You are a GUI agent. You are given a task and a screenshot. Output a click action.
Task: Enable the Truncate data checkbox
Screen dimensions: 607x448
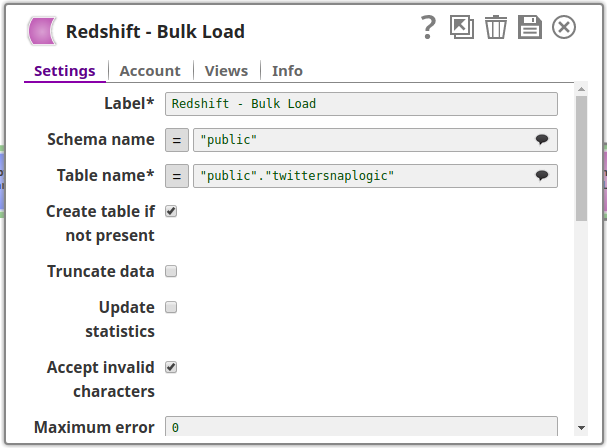(171, 271)
